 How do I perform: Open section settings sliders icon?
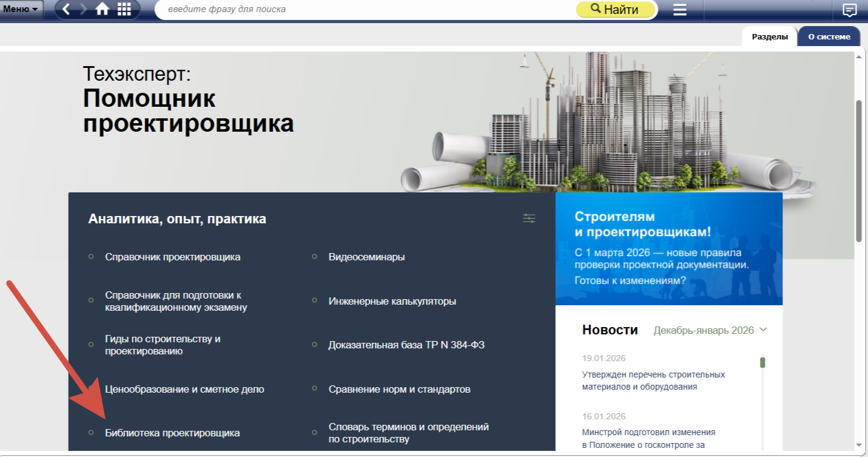point(530,218)
